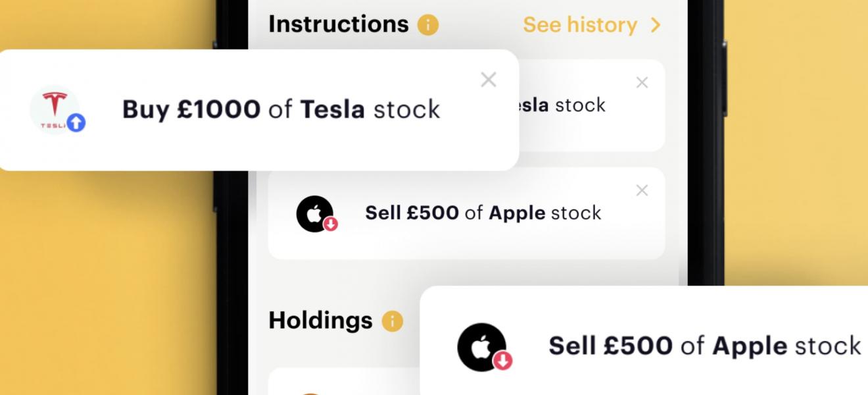Dismiss the enlarged Buy Tesla popup card
The image size is (868, 395).
[489, 80]
